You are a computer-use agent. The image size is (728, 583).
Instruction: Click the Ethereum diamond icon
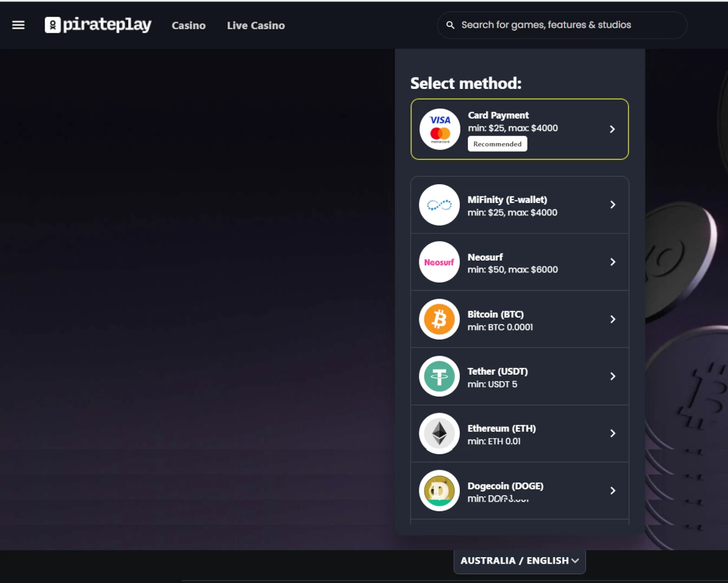[440, 433]
